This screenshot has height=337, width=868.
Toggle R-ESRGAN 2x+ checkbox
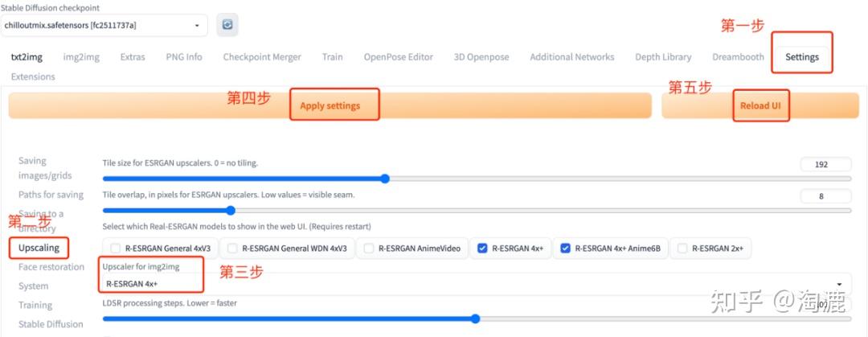[x=682, y=249]
